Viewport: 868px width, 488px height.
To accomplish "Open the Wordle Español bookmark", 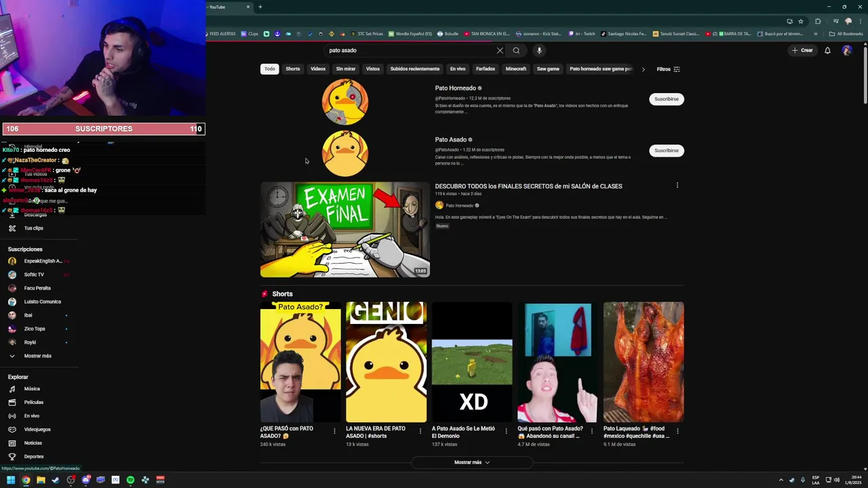I will [410, 34].
